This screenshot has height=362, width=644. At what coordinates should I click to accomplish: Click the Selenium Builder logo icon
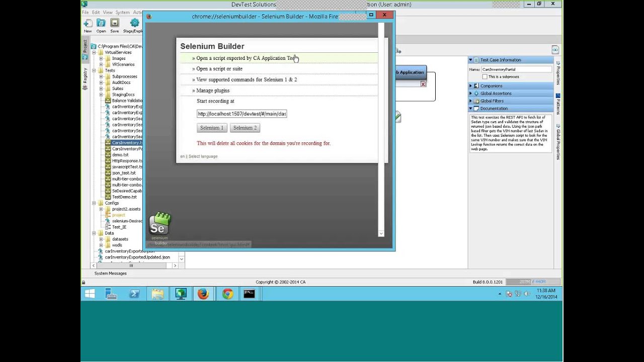[160, 224]
